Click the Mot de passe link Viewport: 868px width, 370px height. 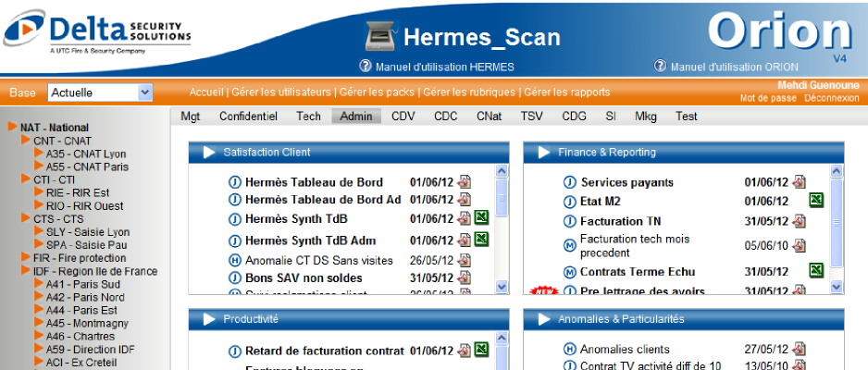pos(768,98)
